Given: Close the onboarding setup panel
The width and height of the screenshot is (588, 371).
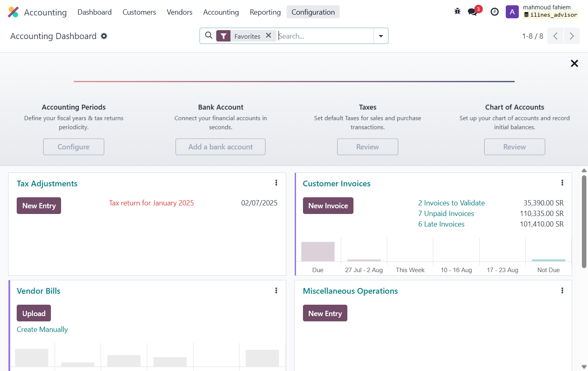Looking at the screenshot, I should pos(575,63).
